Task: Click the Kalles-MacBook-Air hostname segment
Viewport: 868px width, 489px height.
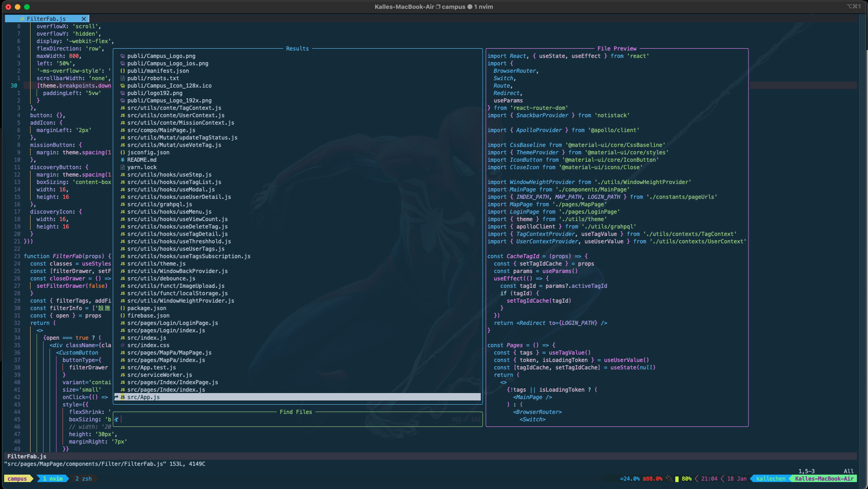Action: [x=824, y=479]
